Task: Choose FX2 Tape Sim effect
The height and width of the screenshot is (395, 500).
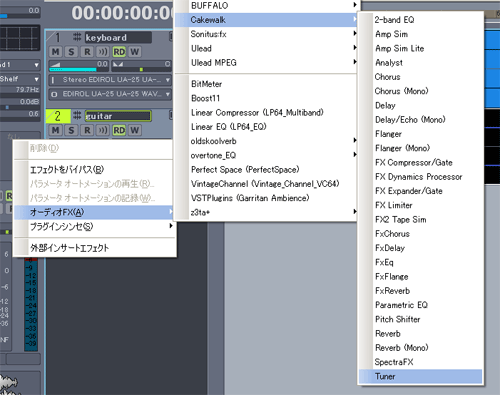Action: [x=420, y=219]
